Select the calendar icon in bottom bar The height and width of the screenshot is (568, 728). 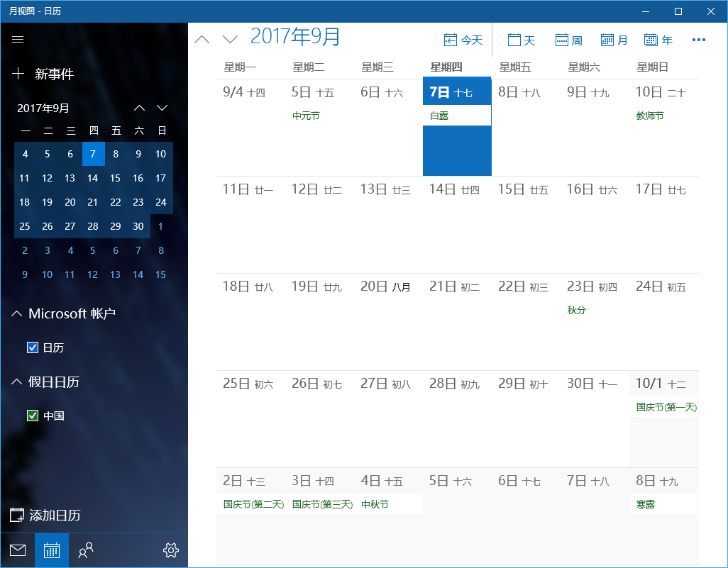(52, 550)
